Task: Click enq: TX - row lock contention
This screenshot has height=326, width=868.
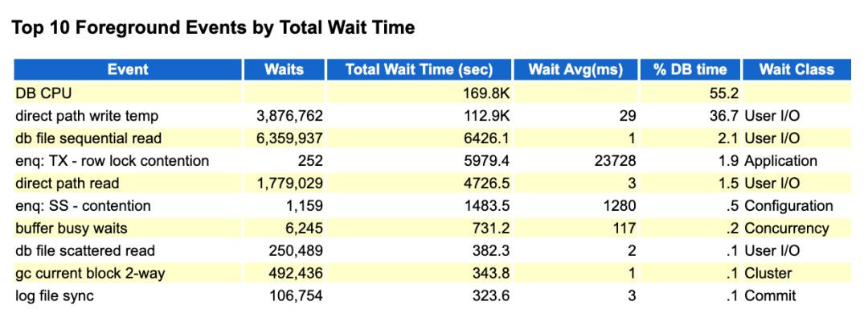Action: [x=113, y=161]
